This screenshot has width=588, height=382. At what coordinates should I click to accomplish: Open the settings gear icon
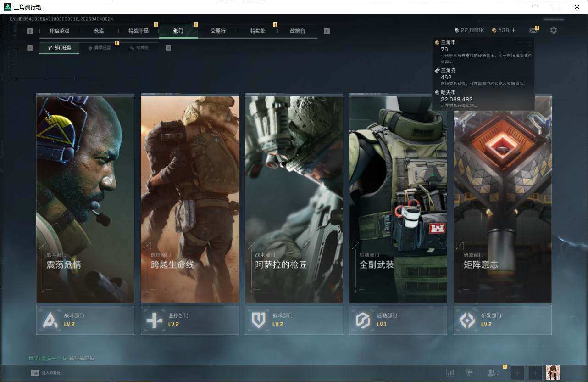(x=554, y=30)
